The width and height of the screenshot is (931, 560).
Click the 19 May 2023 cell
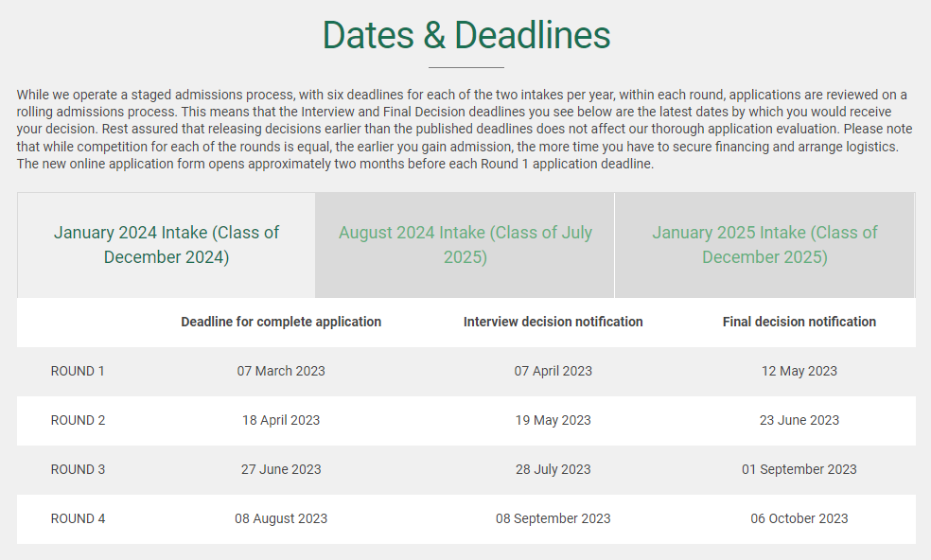tap(553, 420)
